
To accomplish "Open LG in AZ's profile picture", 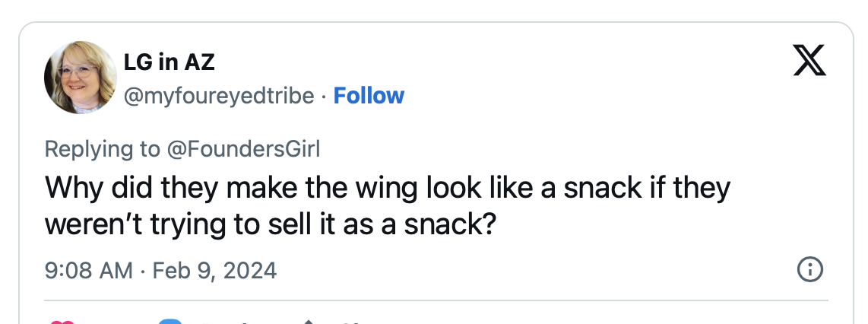I will click(x=80, y=77).
